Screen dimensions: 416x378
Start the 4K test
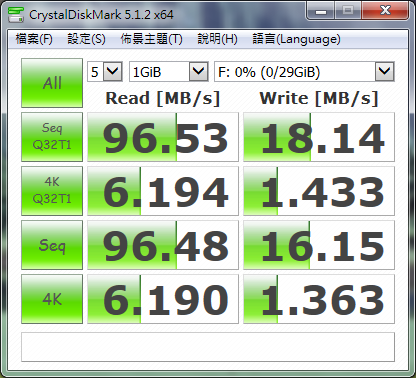coord(52,299)
